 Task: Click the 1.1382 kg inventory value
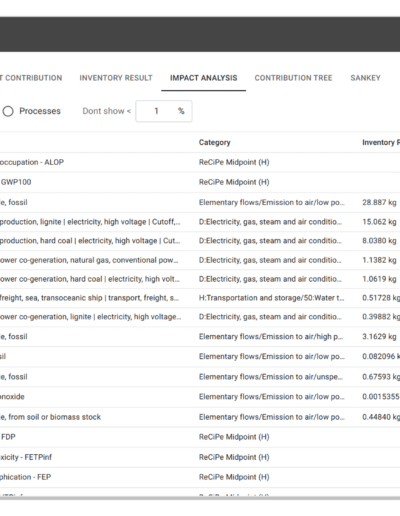[x=379, y=260]
